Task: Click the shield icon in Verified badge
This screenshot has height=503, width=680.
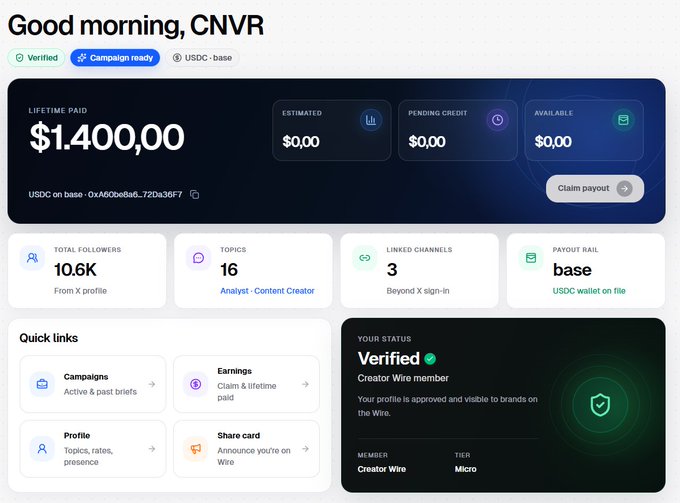Action: tap(20, 58)
